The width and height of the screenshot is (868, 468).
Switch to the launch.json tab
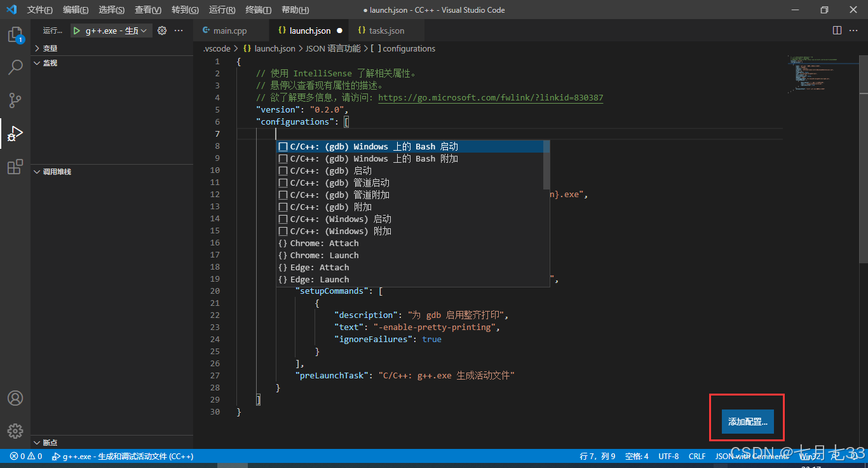click(309, 31)
